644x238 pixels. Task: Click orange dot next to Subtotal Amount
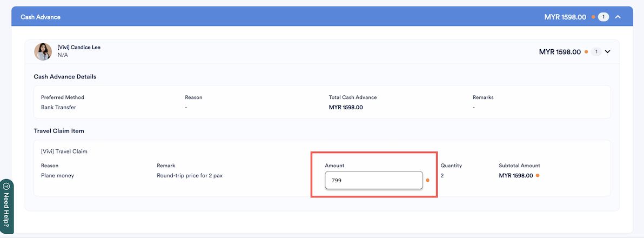coord(537,175)
